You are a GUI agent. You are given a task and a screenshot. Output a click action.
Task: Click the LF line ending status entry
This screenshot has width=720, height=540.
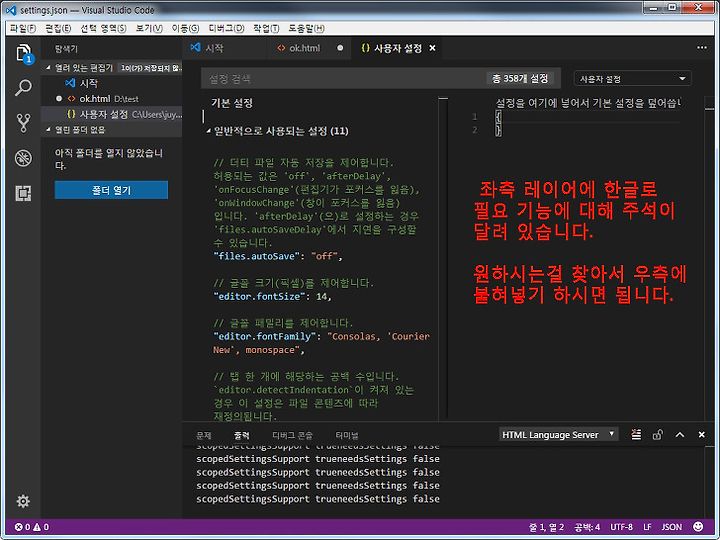pyautogui.click(x=647, y=527)
